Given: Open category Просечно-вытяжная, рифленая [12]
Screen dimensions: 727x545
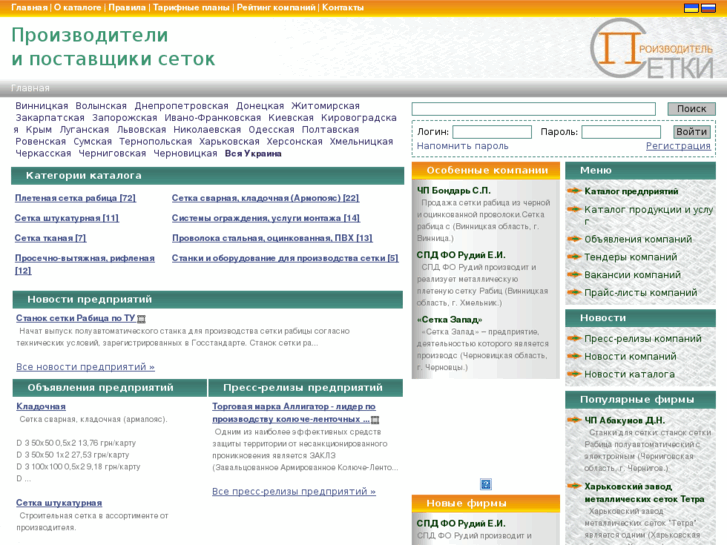Looking at the screenshot, I should click(x=85, y=264).
